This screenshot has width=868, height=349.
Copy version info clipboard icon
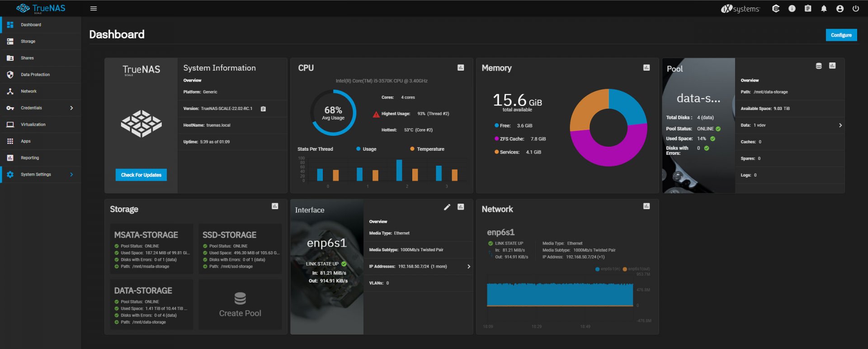point(263,109)
